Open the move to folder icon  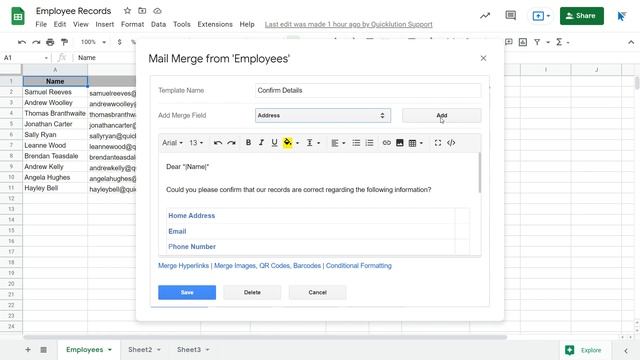[142, 11]
